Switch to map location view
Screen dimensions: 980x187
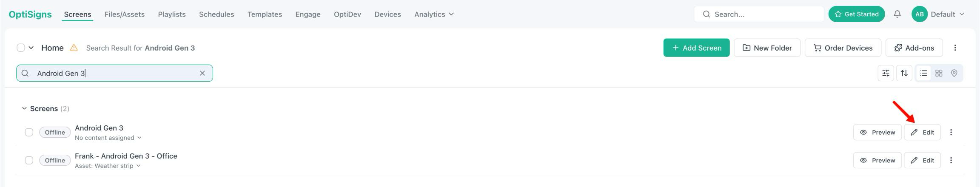click(954, 73)
